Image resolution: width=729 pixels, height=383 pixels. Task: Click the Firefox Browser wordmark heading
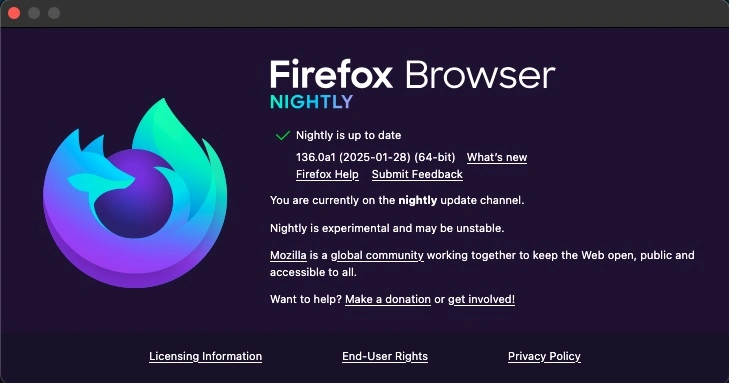412,74
